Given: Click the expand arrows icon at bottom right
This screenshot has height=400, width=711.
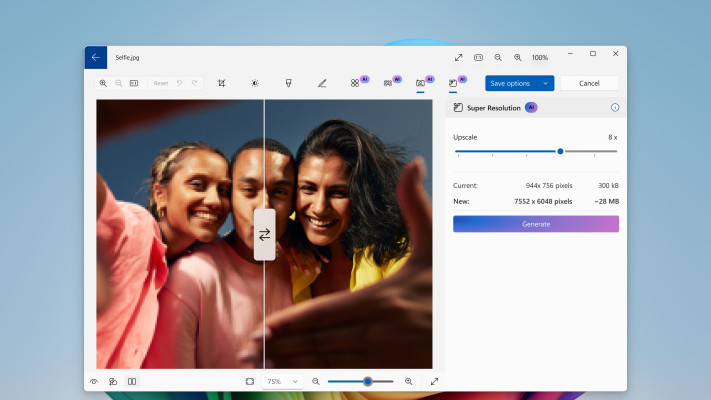Looking at the screenshot, I should coord(434,382).
